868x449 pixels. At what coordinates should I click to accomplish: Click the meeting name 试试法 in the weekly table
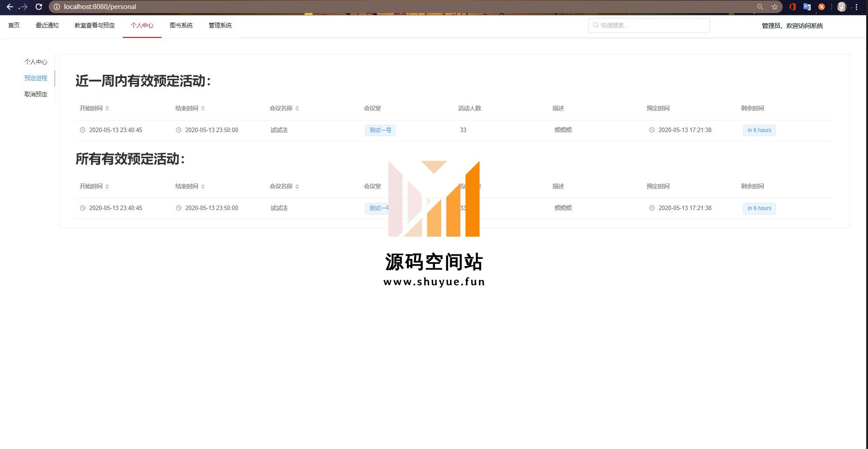click(x=279, y=130)
